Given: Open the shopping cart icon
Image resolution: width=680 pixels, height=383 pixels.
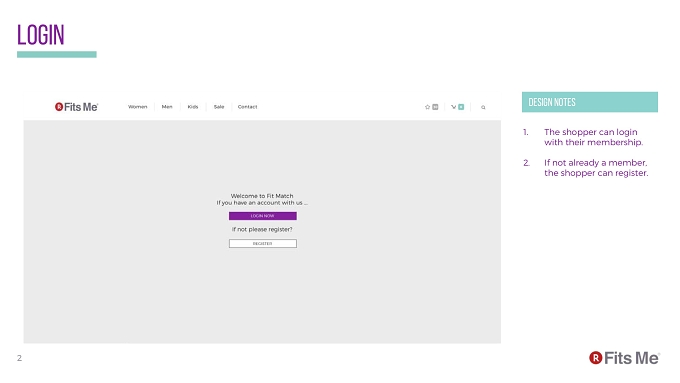Looking at the screenshot, I should pyautogui.click(x=453, y=107).
